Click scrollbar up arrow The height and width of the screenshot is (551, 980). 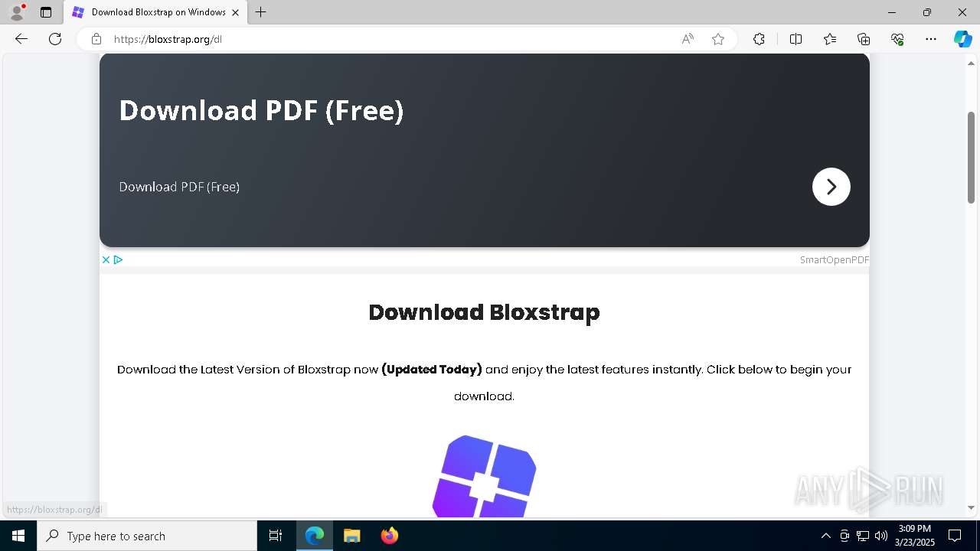click(972, 64)
